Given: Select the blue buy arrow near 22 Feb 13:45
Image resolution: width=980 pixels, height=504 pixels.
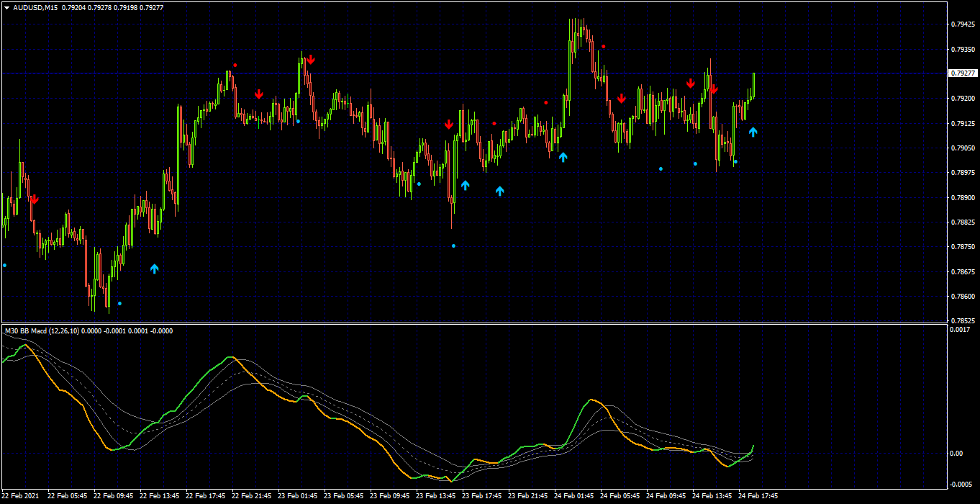Looking at the screenshot, I should 154,269.
